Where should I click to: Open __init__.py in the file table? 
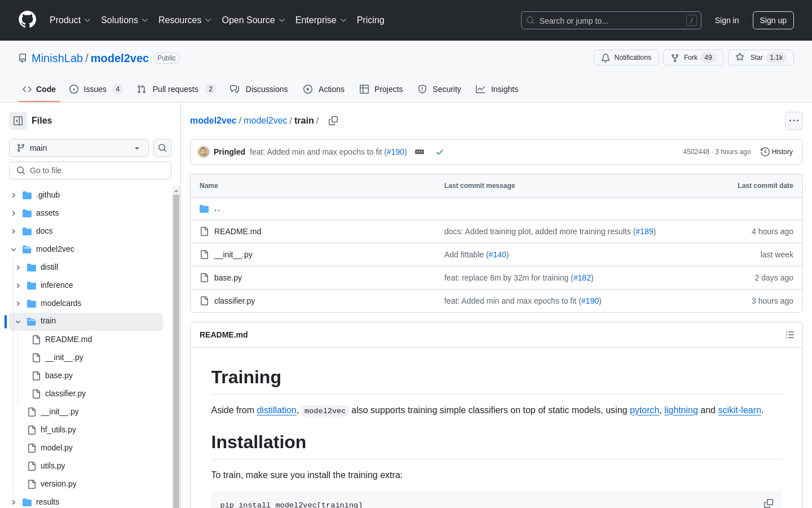point(233,255)
